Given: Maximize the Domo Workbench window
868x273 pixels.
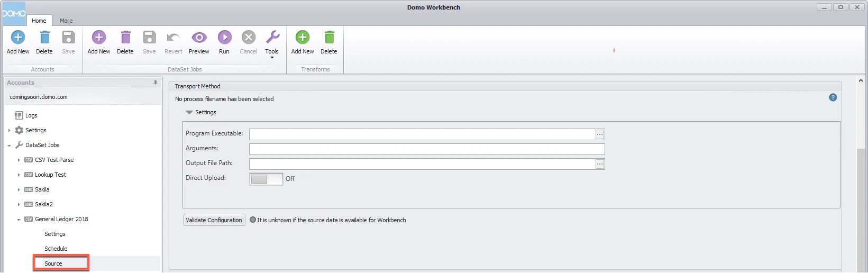Looking at the screenshot, I should pos(840,7).
